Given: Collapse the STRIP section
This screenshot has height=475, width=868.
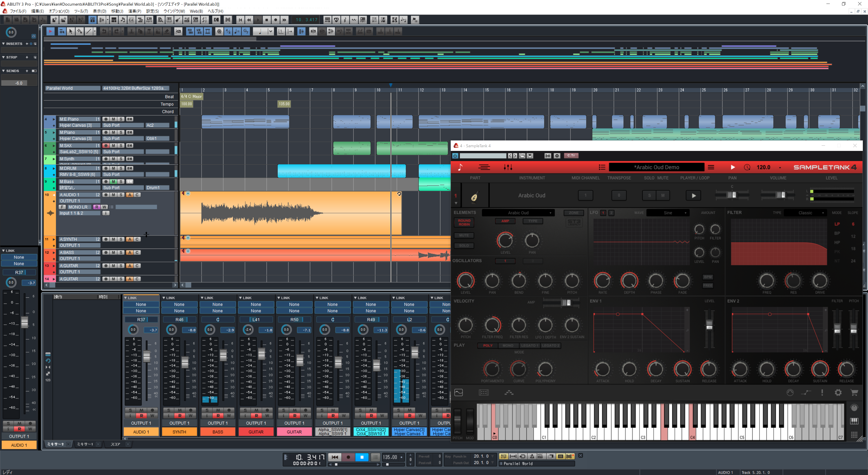Looking at the screenshot, I should point(3,57).
